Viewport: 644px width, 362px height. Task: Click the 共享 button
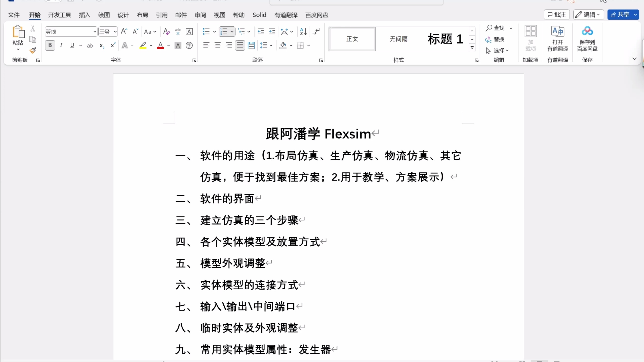pos(623,15)
